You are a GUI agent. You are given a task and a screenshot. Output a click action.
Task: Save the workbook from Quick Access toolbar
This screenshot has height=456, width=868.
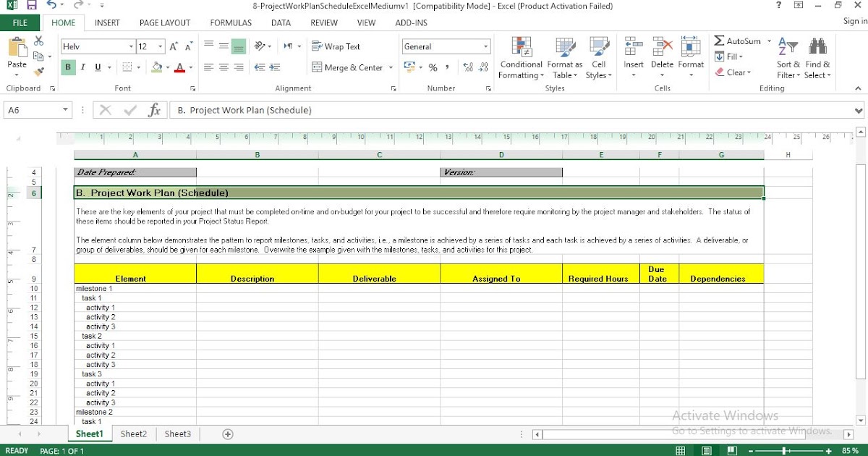[x=32, y=6]
